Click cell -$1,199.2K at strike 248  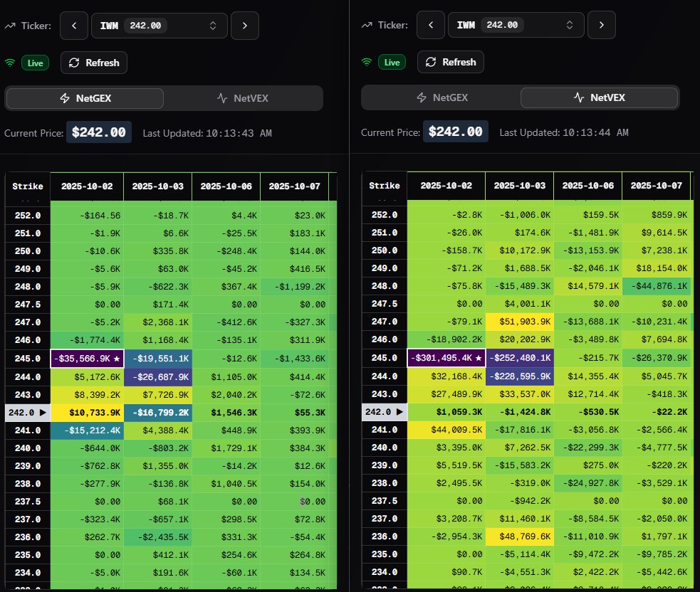tap(295, 287)
